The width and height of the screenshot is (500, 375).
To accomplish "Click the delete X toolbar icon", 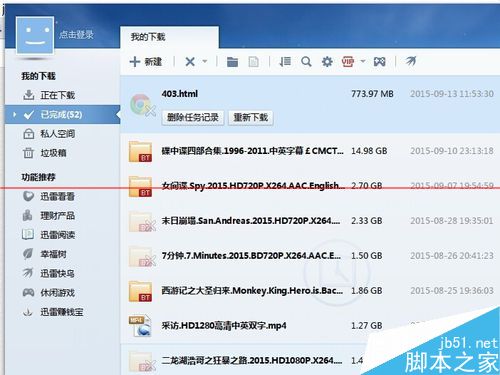I will click(x=190, y=62).
